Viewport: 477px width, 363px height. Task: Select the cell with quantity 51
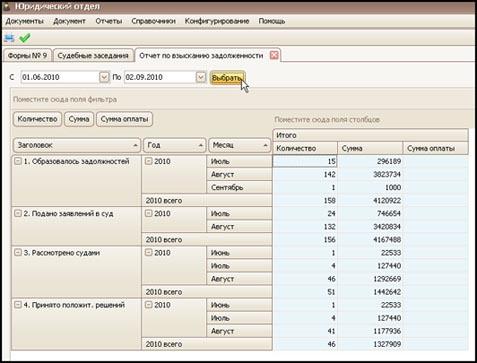click(x=305, y=292)
